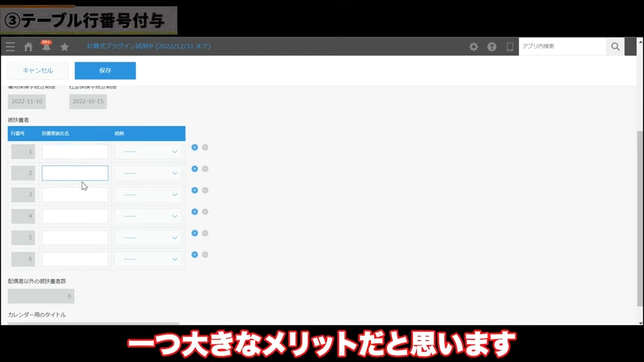Click the 扶養家族氏名 field in row 4

(75, 216)
